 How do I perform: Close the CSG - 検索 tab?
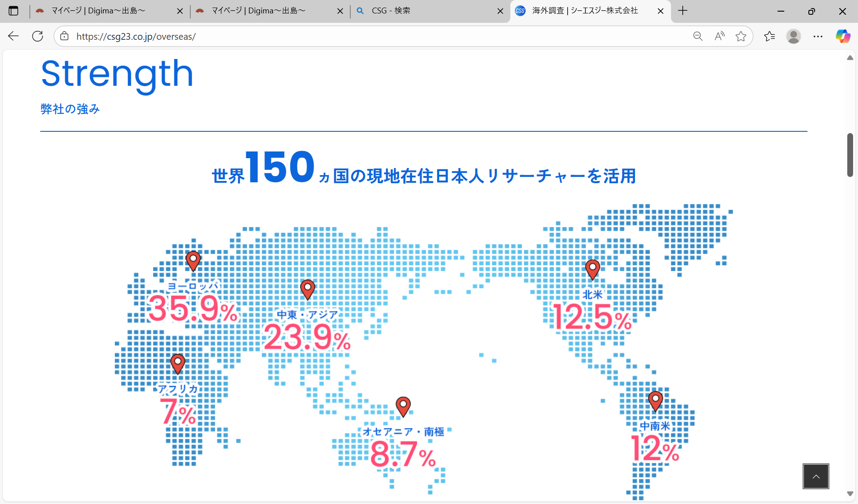point(500,11)
